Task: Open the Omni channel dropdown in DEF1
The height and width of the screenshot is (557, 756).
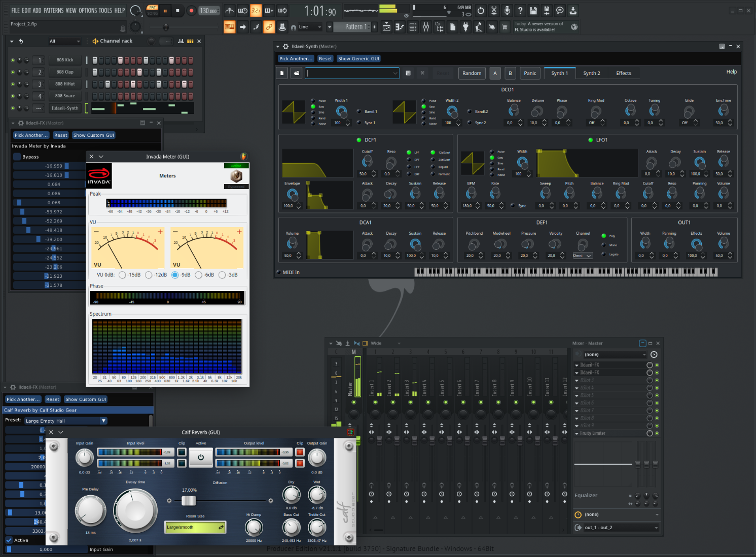Action: [583, 256]
